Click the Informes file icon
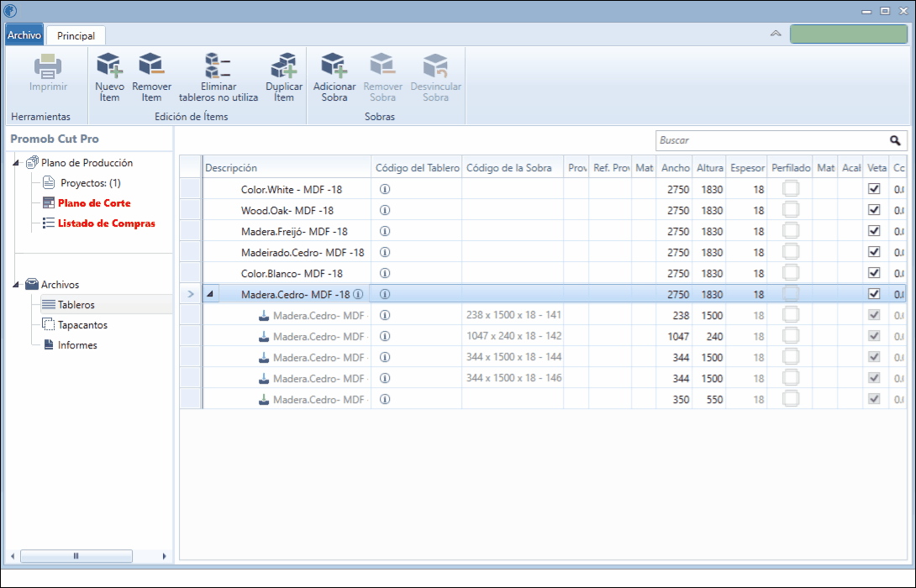The width and height of the screenshot is (916, 588). (49, 344)
